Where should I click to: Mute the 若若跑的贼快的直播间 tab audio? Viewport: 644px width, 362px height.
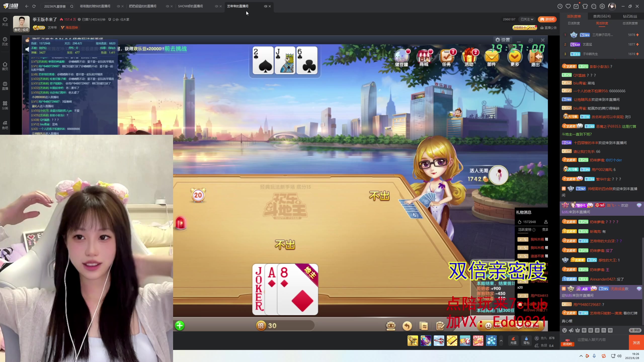(118, 6)
